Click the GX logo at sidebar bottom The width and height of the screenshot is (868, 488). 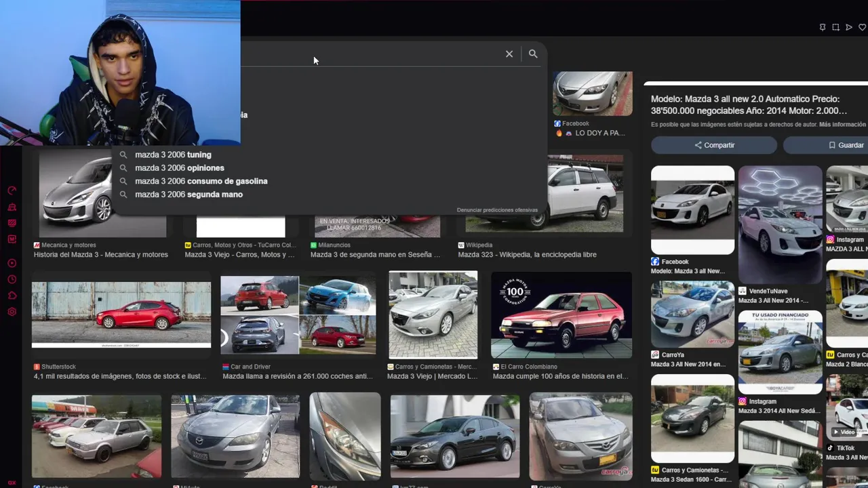coord(12,483)
